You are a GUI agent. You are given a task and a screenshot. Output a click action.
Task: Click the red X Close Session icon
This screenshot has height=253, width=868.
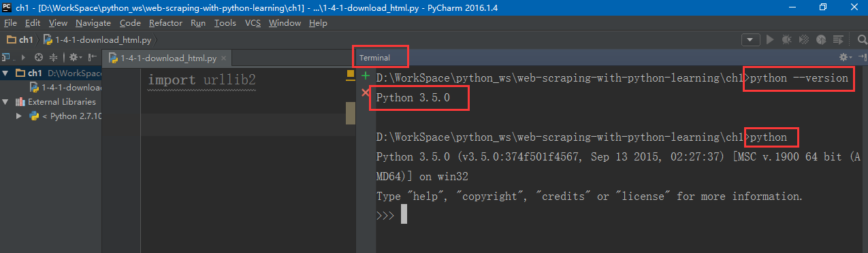coord(366,92)
